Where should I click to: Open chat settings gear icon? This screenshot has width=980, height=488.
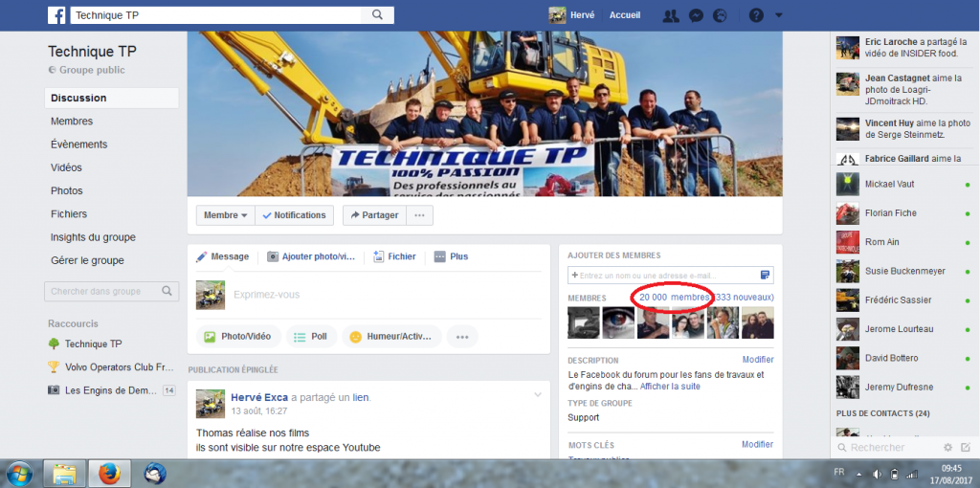coord(947,448)
